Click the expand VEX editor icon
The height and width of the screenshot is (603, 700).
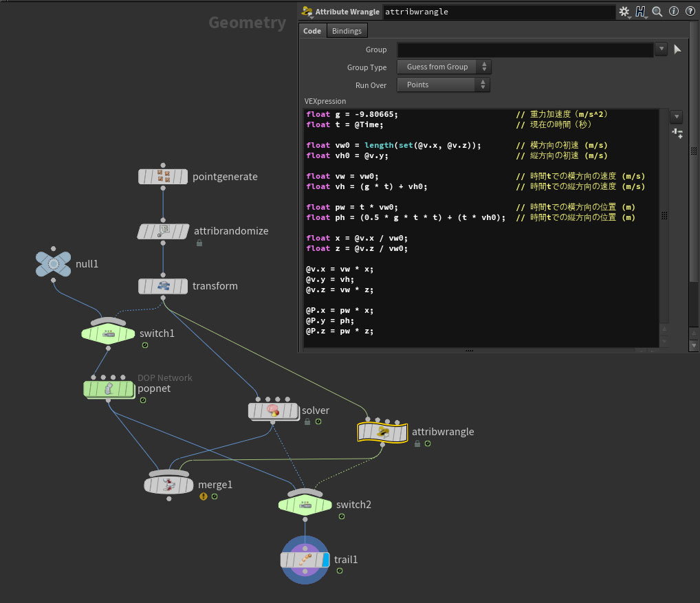[x=677, y=133]
